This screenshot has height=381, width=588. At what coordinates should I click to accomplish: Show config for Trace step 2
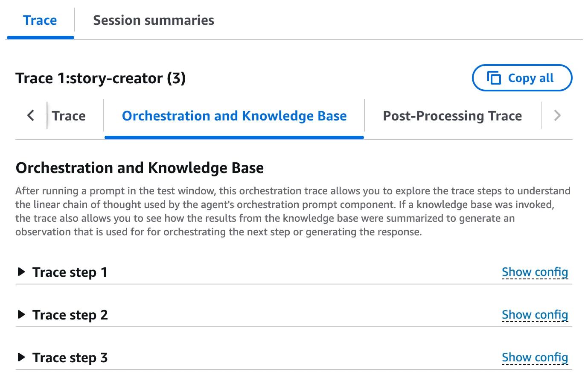point(535,314)
